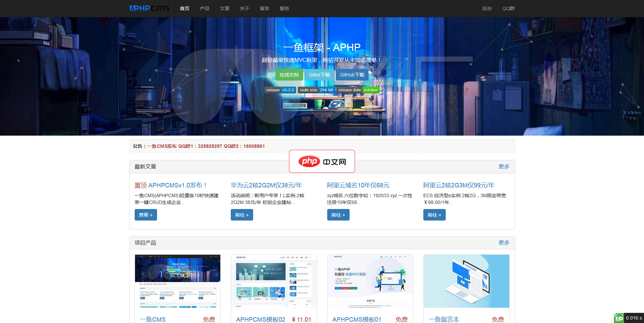The width and height of the screenshot is (644, 323).
Task: Click the Gitee下载 download button
Action: [319, 75]
